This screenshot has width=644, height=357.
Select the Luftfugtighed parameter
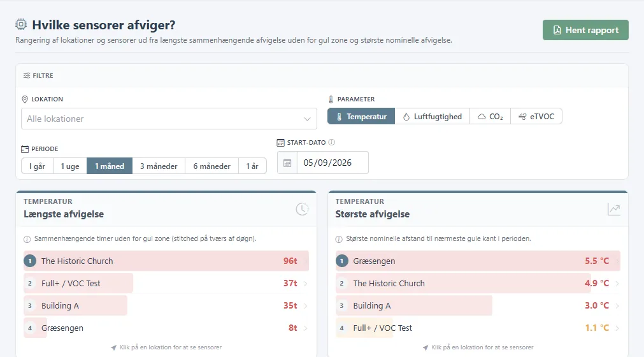pyautogui.click(x=432, y=116)
